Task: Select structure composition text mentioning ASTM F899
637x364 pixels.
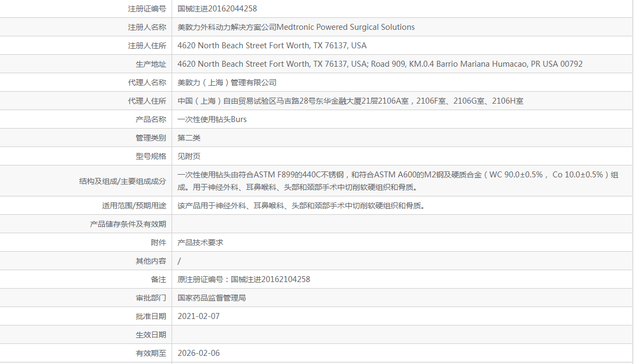Action: 398,181
